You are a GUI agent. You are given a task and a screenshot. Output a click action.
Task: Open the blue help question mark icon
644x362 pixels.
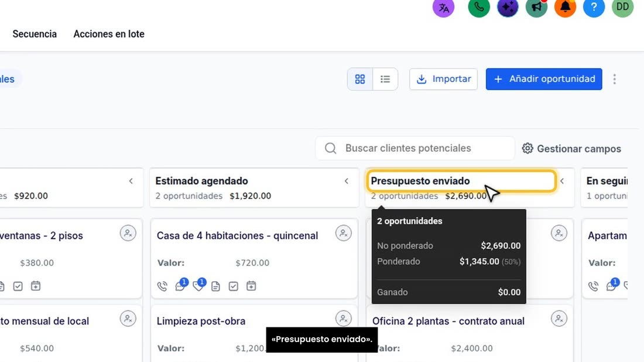coord(594,7)
